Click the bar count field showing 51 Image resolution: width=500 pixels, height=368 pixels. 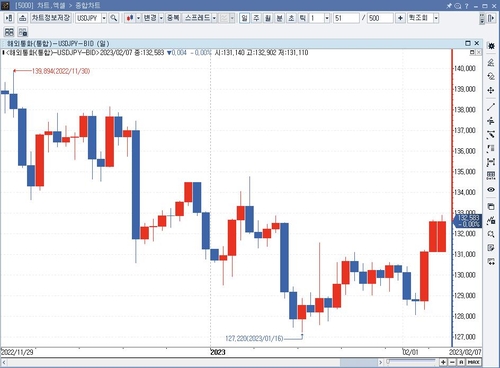(x=346, y=18)
